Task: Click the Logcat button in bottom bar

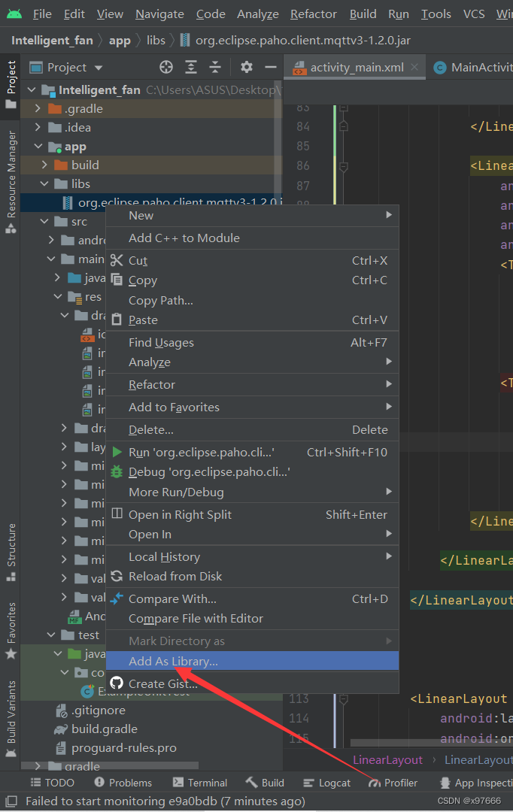Action: point(326,783)
